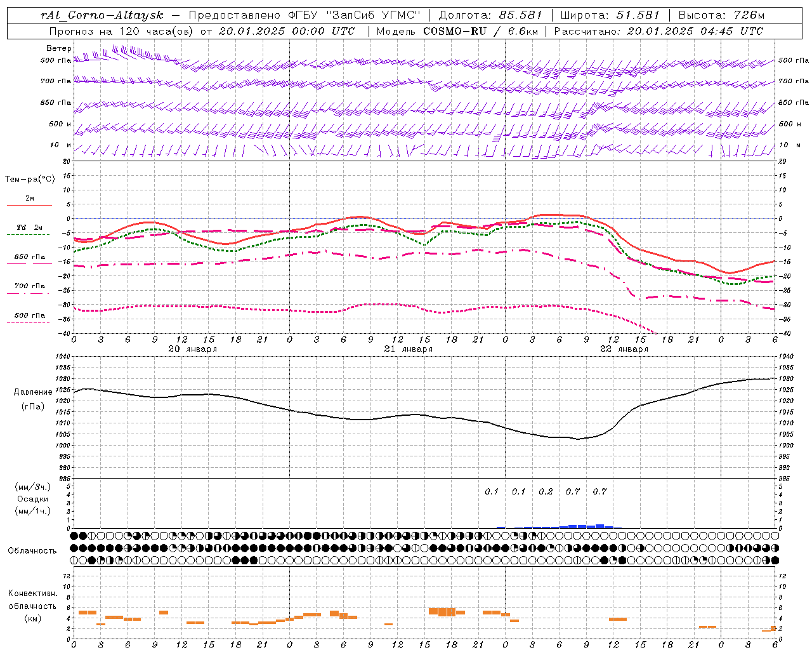
Task: Click the Td 2м dew point legend label
Action: [30, 227]
